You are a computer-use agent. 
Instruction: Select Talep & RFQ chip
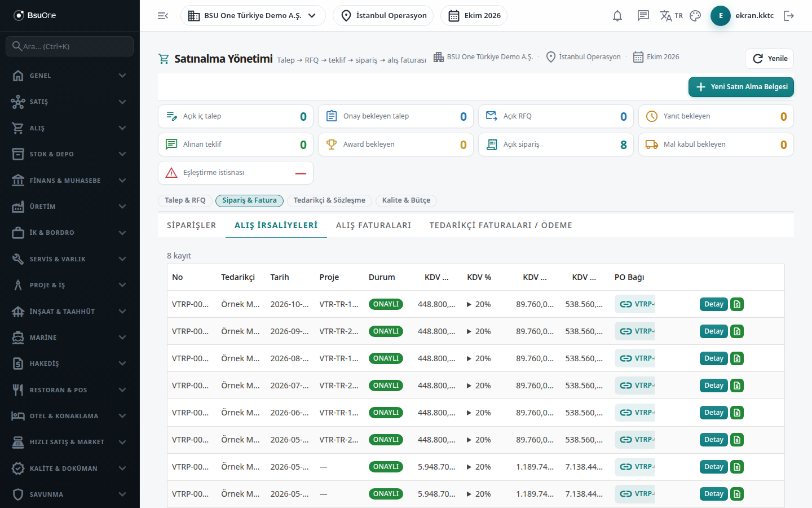click(185, 200)
